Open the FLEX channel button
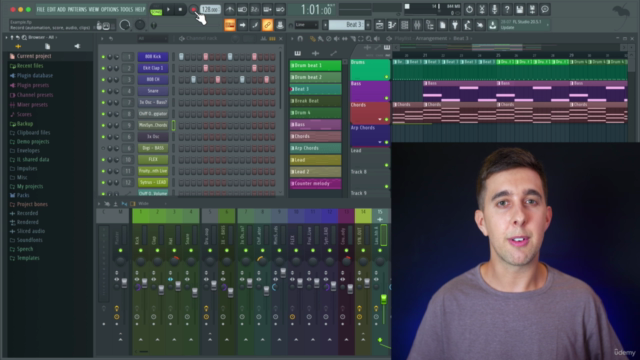Image resolution: width=640 pixels, height=360 pixels. click(153, 160)
